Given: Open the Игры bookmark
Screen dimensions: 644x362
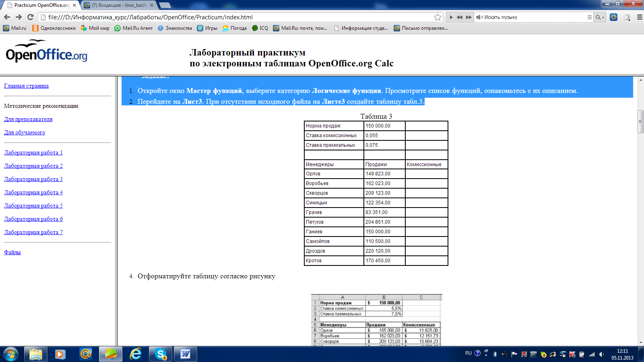Looking at the screenshot, I should tap(207, 28).
